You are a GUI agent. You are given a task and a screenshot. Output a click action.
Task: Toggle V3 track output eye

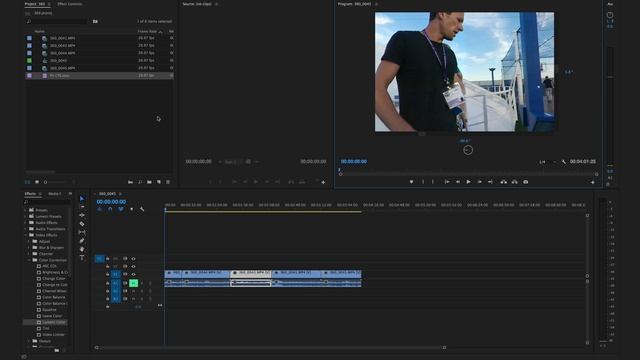tap(133, 259)
